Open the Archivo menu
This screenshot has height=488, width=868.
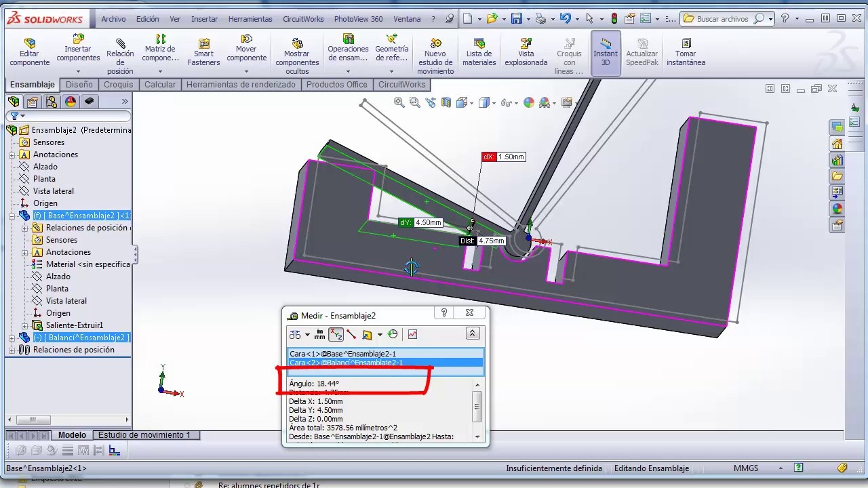(x=113, y=19)
